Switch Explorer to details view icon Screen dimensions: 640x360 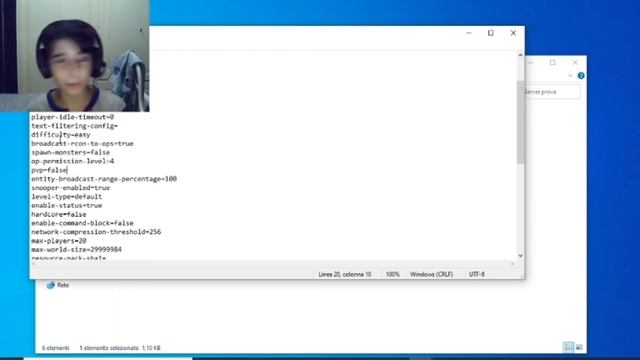[568, 347]
